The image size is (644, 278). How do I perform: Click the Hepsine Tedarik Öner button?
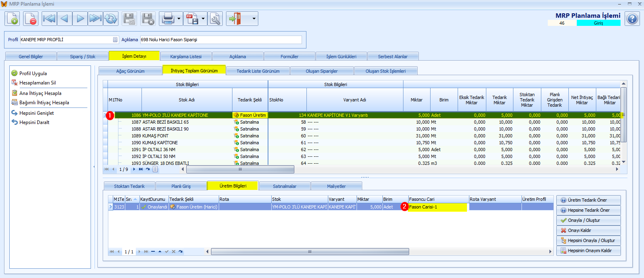click(588, 210)
